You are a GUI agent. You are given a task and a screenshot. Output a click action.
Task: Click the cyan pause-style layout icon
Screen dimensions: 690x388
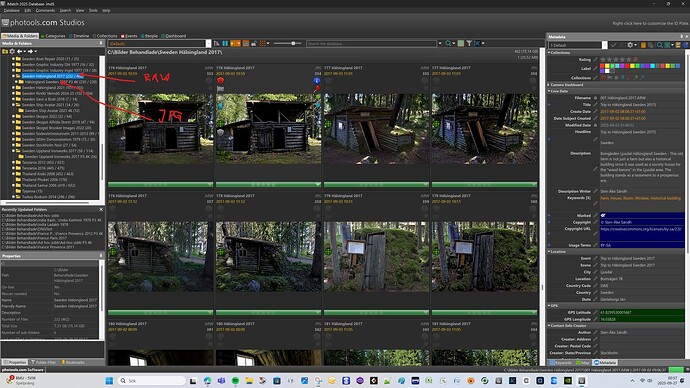[x=225, y=44]
